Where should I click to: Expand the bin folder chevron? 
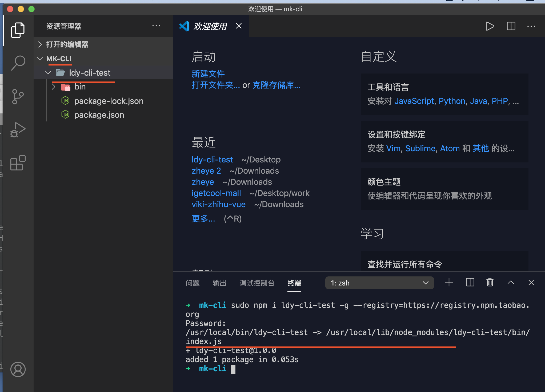click(54, 87)
